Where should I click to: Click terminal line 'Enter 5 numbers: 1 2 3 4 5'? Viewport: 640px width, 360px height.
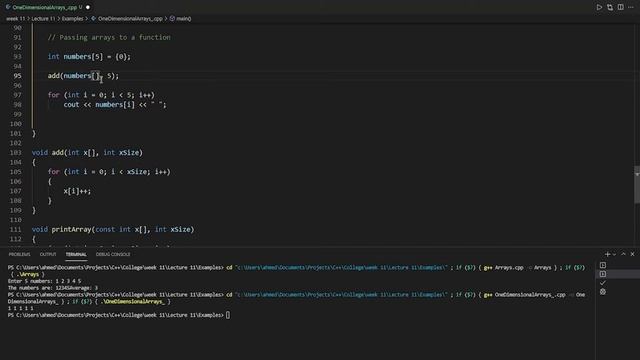coord(44,281)
